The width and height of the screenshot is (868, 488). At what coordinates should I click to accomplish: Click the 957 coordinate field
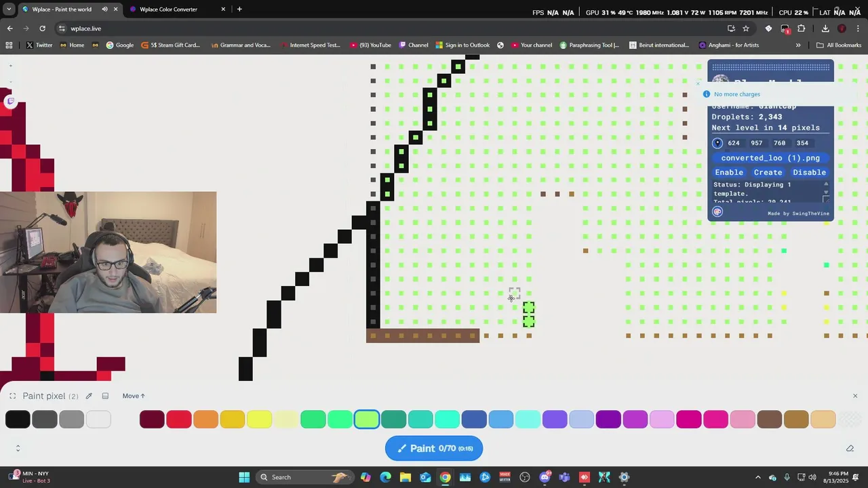click(x=757, y=143)
